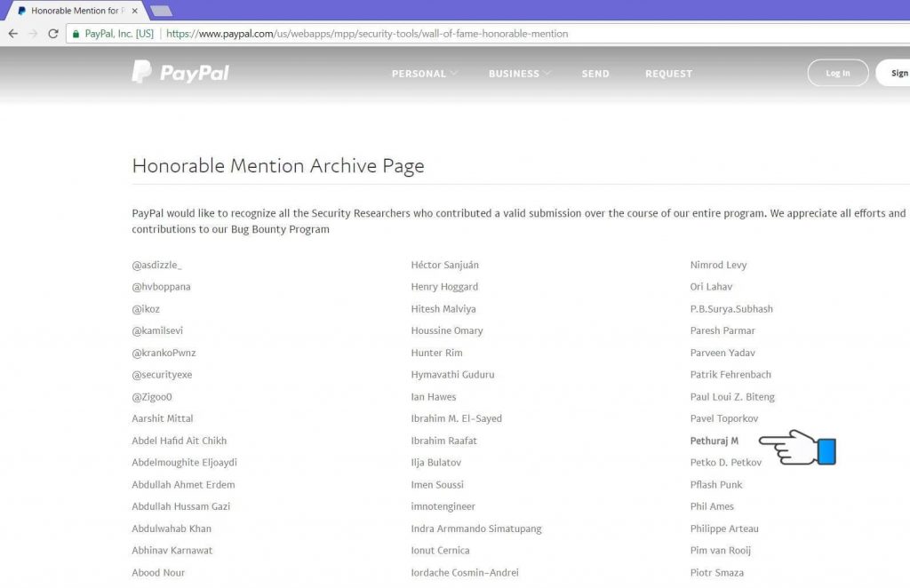Image resolution: width=910 pixels, height=588 pixels.
Task: Click the name Abdullah Ahmet Erdem
Action: pyautogui.click(x=183, y=485)
